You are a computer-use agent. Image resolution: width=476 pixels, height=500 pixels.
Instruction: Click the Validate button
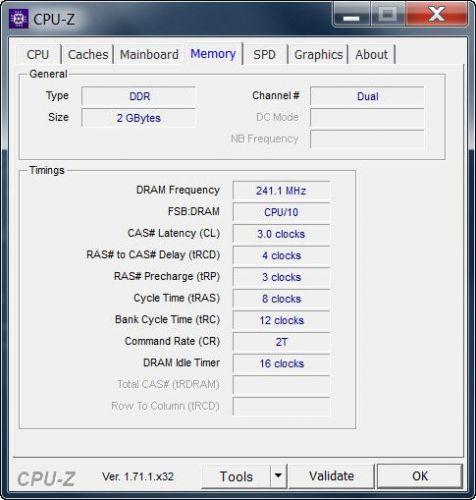[x=331, y=476]
